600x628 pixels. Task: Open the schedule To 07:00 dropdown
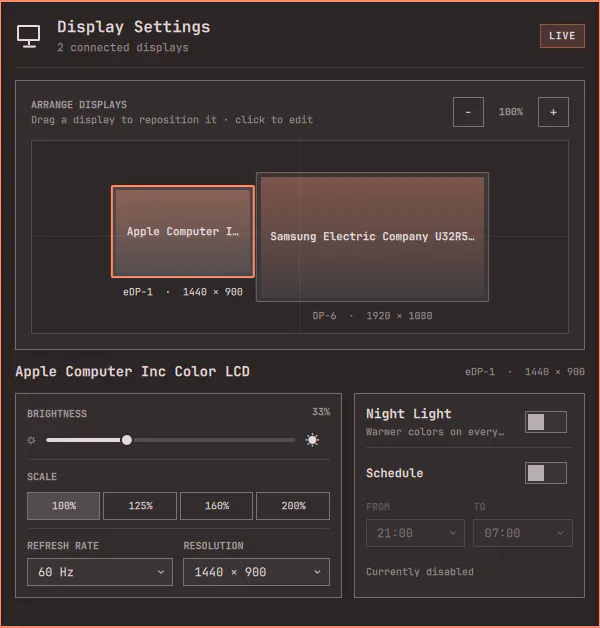pos(523,533)
